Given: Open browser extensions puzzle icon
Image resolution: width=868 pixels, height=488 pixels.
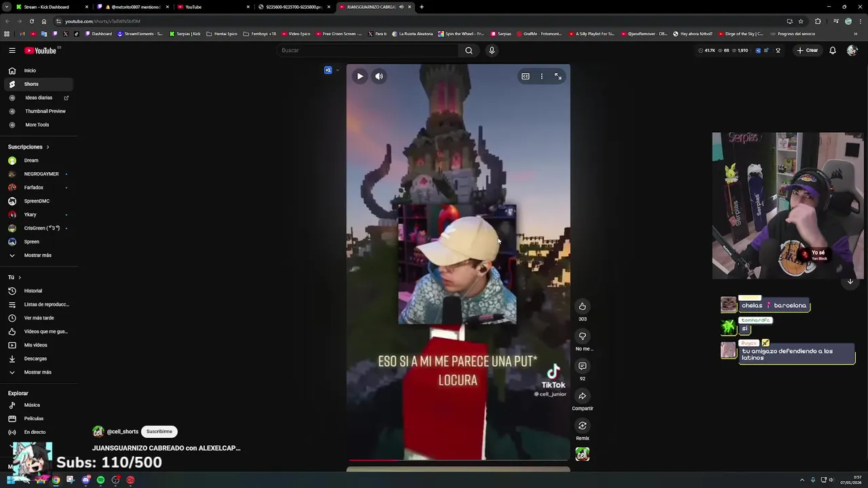Looking at the screenshot, I should (x=818, y=21).
